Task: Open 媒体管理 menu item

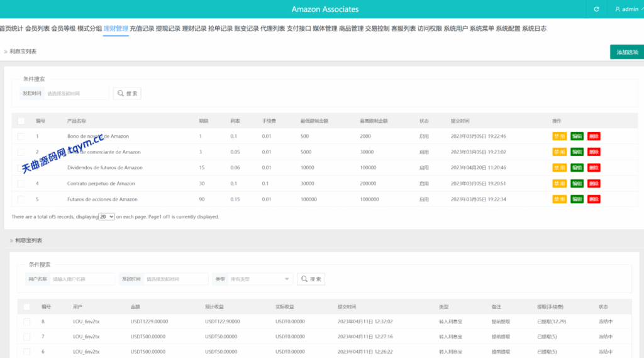Action: click(325, 28)
